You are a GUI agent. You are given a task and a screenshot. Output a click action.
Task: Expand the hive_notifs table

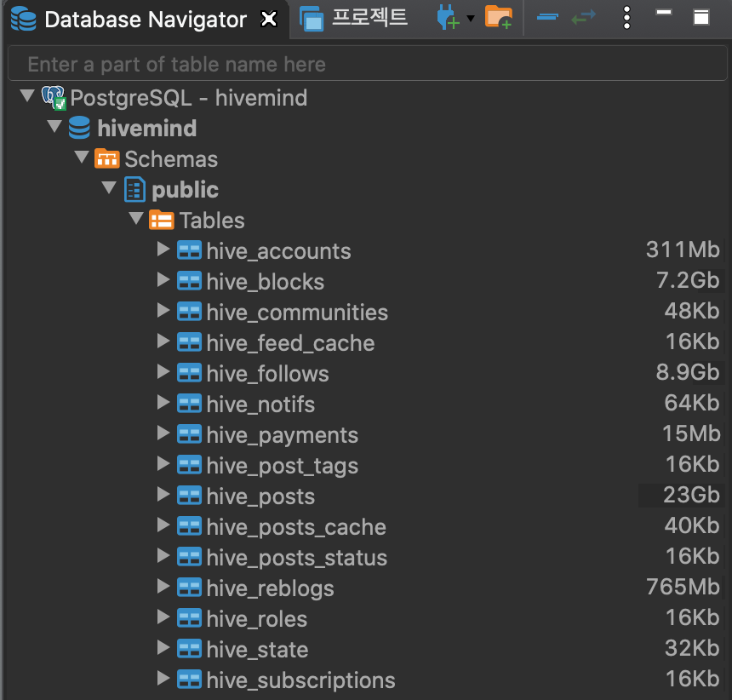163,402
